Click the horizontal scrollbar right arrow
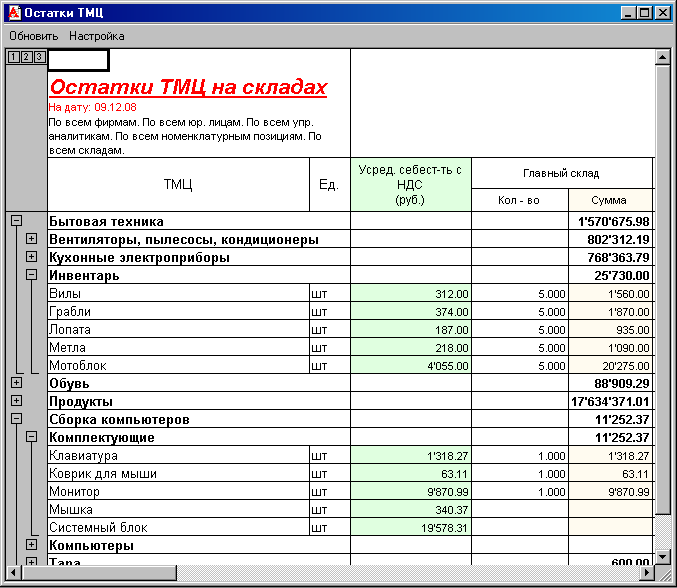The height and width of the screenshot is (588, 677). pyautogui.click(x=645, y=573)
